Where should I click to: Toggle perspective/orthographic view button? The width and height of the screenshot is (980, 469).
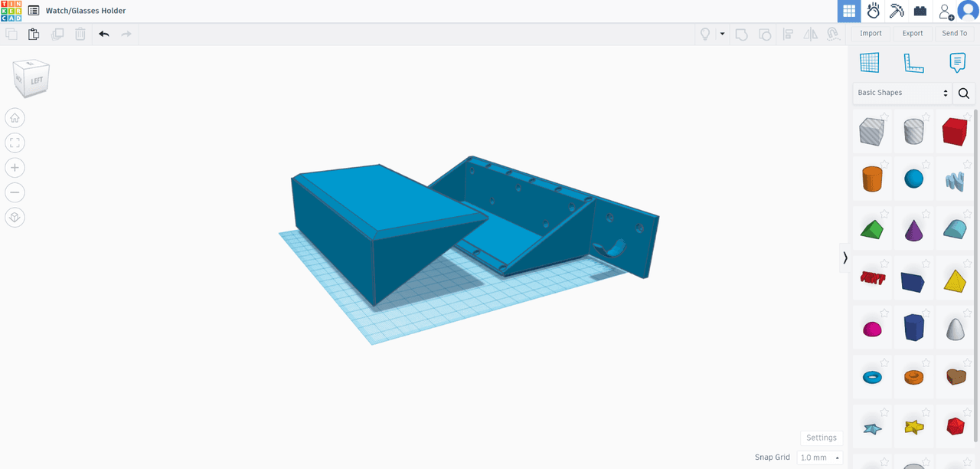pyautogui.click(x=15, y=218)
